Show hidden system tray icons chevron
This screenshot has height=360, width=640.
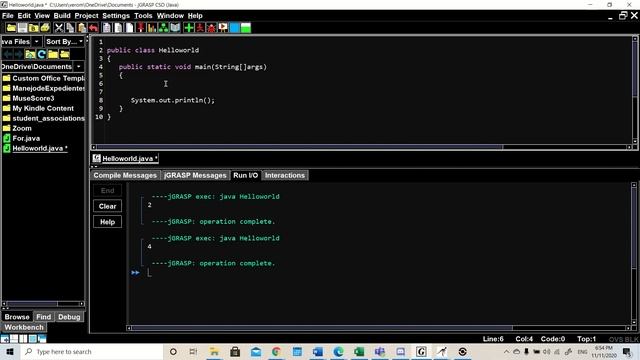tap(506, 351)
